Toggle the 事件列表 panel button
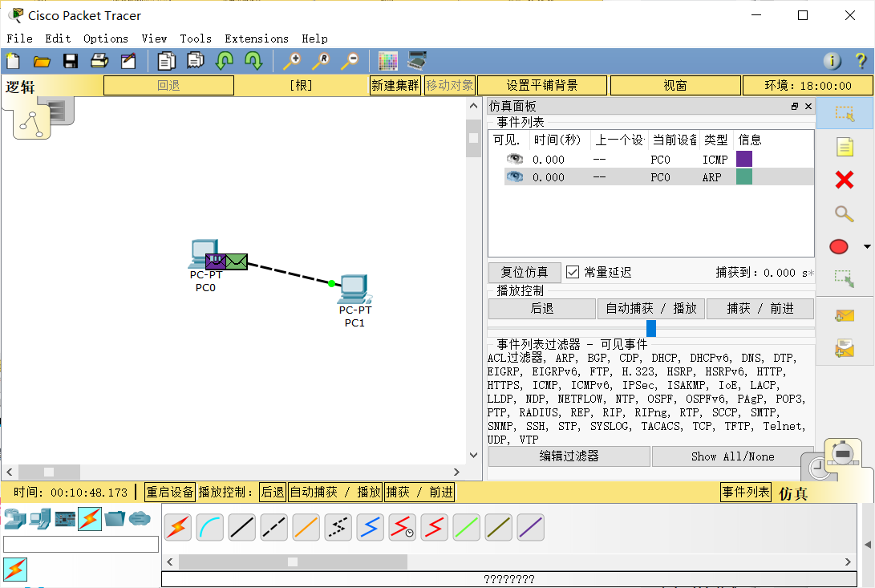Viewport: 875px width, 588px height. pos(746,492)
